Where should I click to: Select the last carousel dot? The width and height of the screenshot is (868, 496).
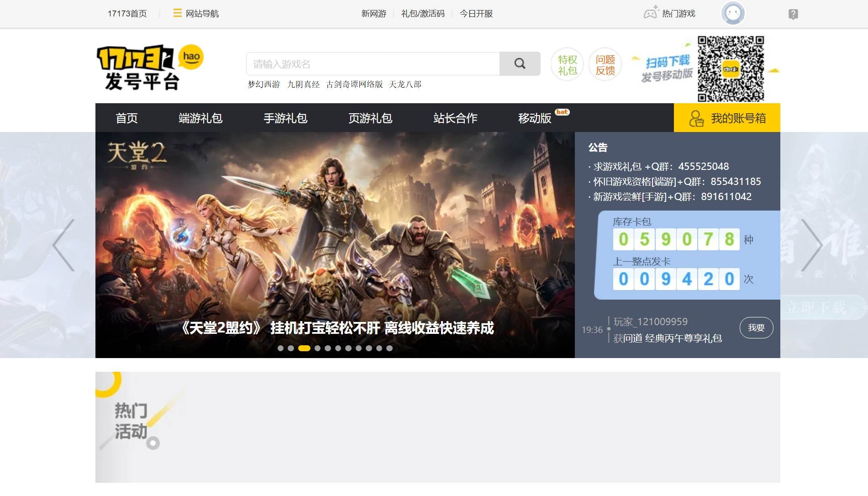389,348
